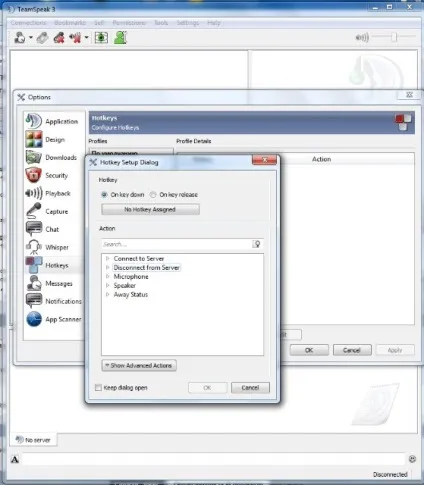Screen dimensions: 424x485
Task: Click the speaker volume icon in toolbar
Action: (x=362, y=37)
